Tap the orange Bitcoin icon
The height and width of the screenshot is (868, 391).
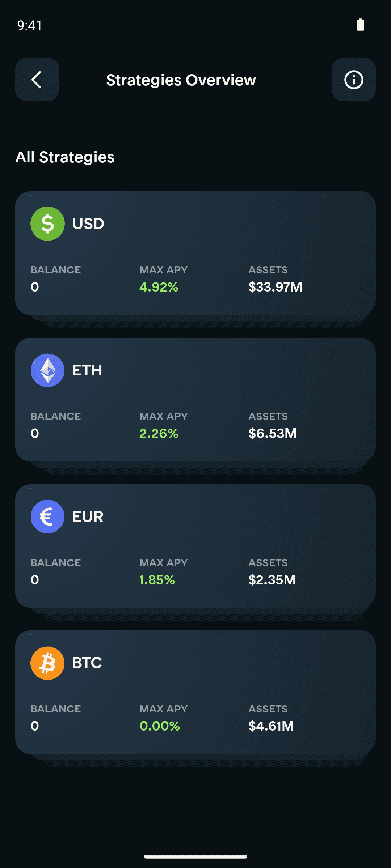(47, 663)
